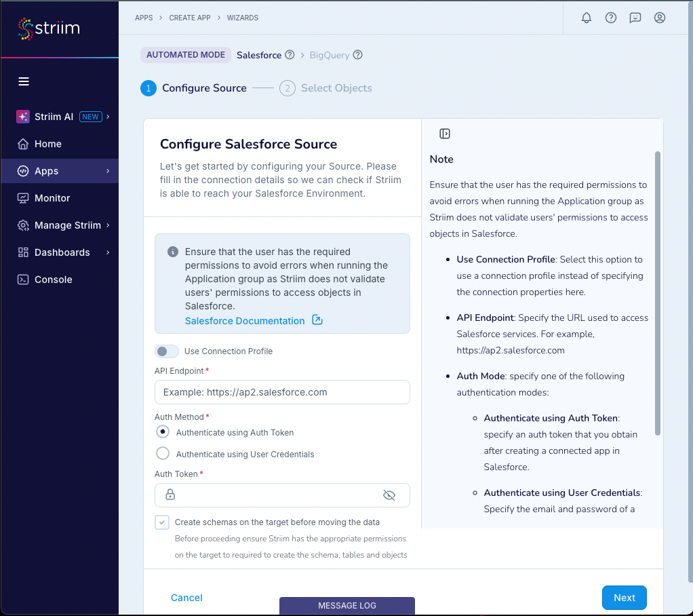The height and width of the screenshot is (616, 693).
Task: Click the hamburger menu icon
Action: [24, 81]
